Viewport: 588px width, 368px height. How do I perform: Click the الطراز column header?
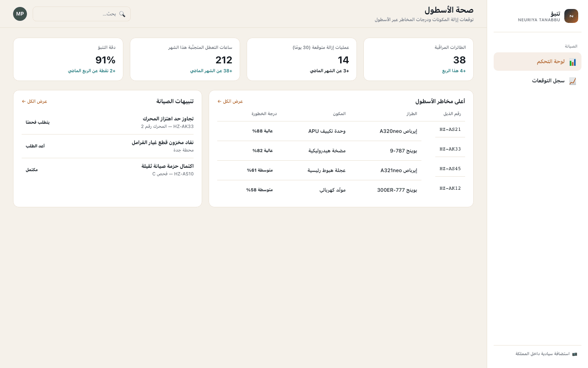click(412, 114)
